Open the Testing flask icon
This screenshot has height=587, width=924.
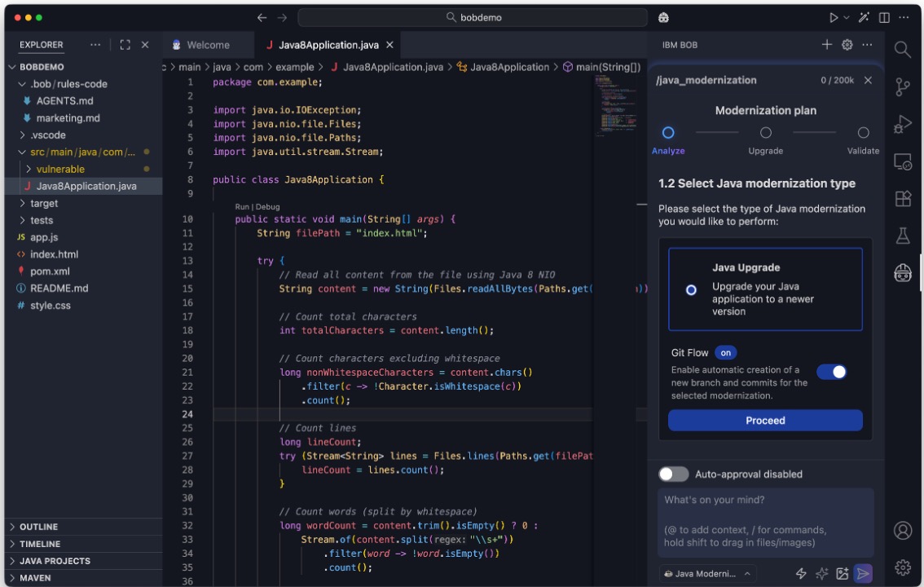902,236
